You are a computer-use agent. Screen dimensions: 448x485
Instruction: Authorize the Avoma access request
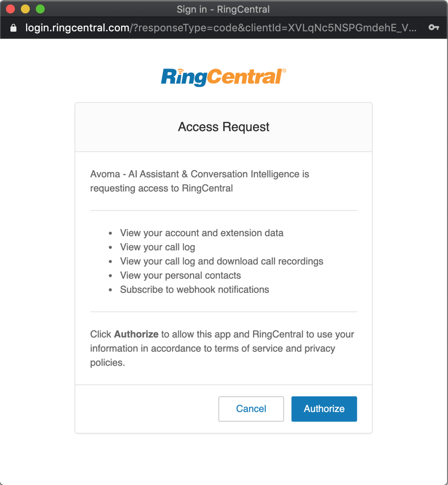(x=324, y=409)
